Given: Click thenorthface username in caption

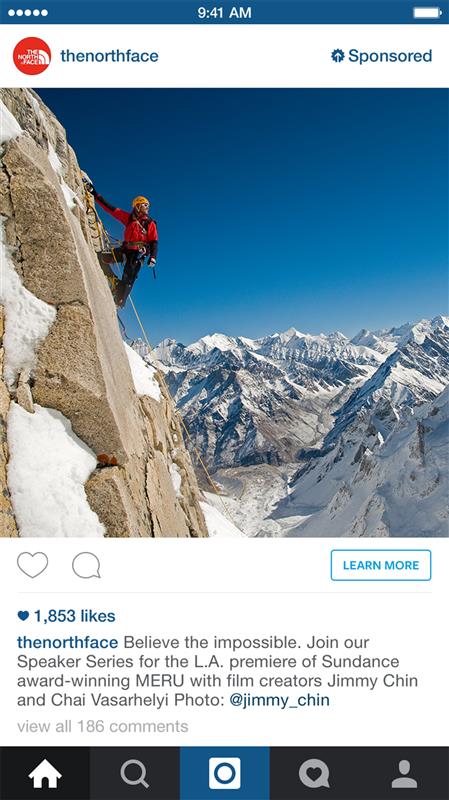Looking at the screenshot, I should pyautogui.click(x=67, y=642).
